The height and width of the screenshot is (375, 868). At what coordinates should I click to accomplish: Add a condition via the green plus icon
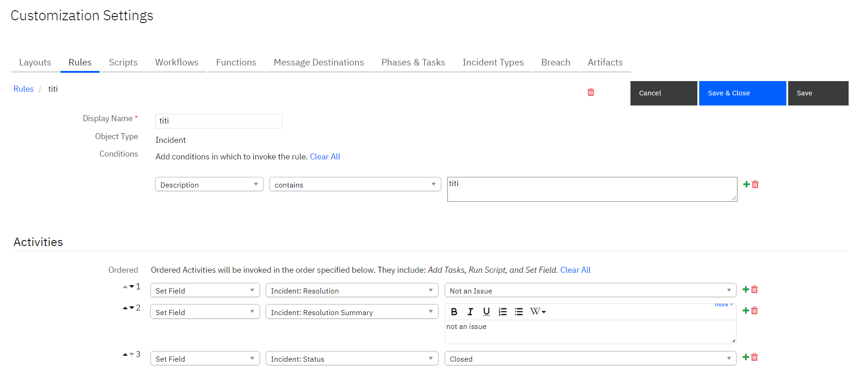click(x=746, y=184)
